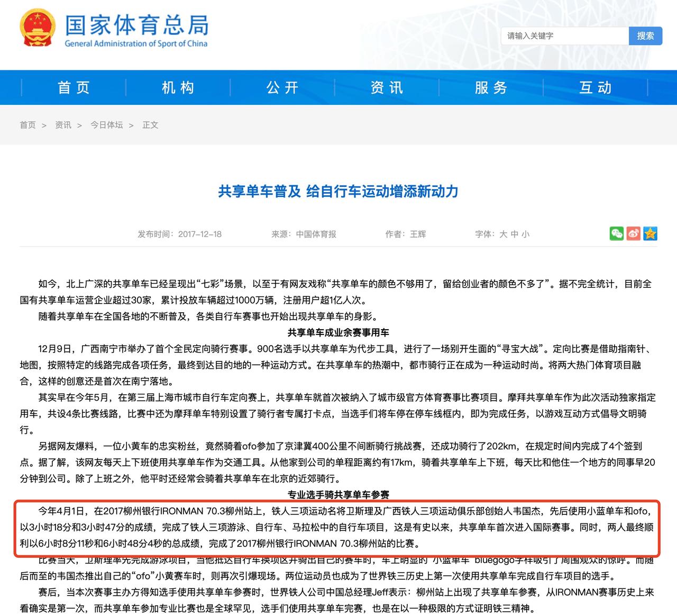Viewport: 677px width, 616px height.
Task: Open 今日体坛 from the breadcrumb trail
Action: [x=106, y=125]
